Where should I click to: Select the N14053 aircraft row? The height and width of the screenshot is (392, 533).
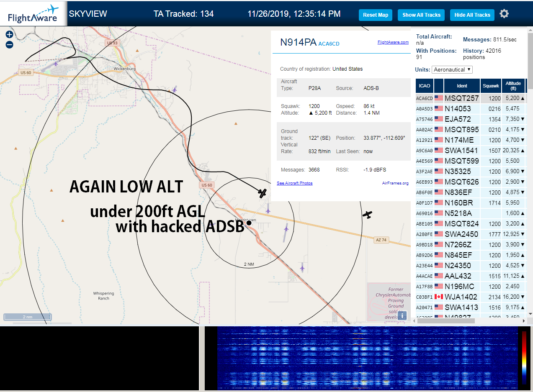coord(470,109)
